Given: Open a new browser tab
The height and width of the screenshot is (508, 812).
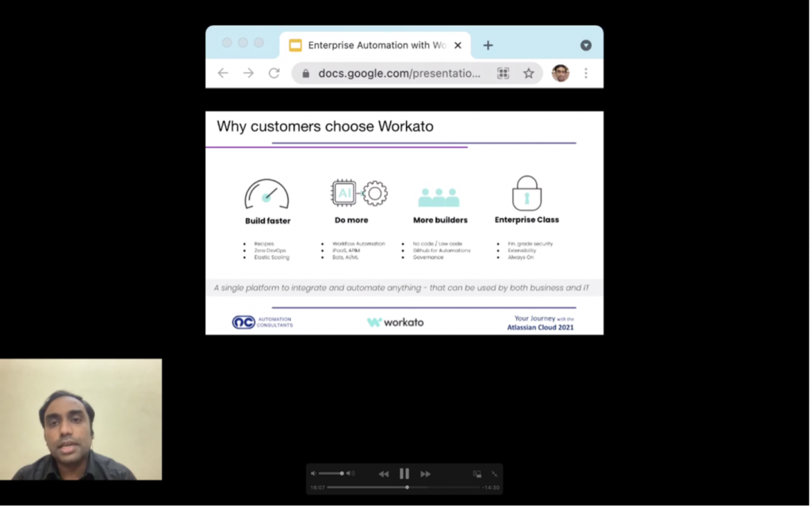Looking at the screenshot, I should point(488,45).
